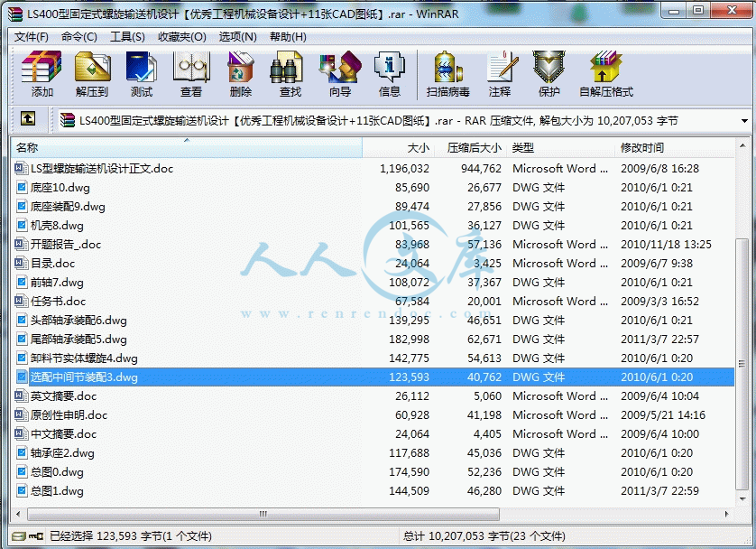Show archive 信息 (Info) icon
Image resolution: width=756 pixels, height=549 pixels.
390,74
